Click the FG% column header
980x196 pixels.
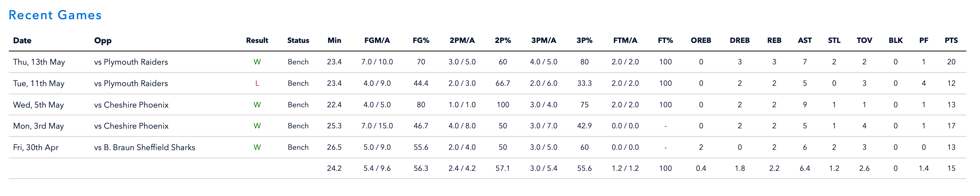421,40
